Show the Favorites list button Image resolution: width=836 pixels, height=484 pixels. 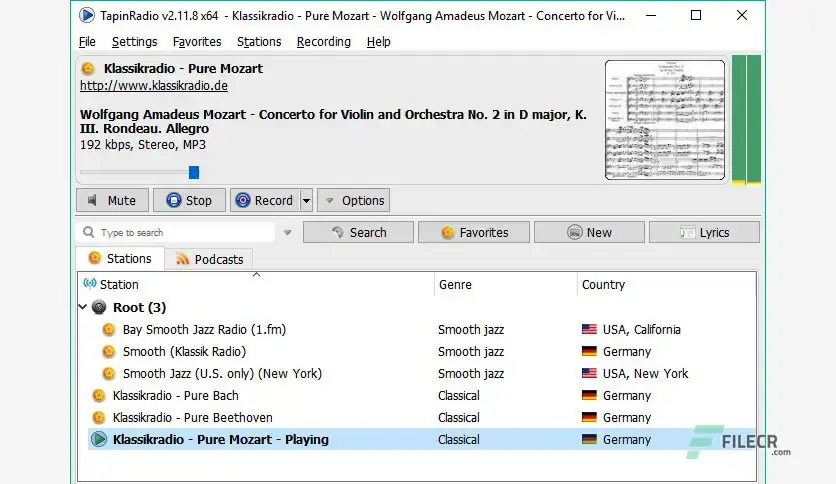474,232
